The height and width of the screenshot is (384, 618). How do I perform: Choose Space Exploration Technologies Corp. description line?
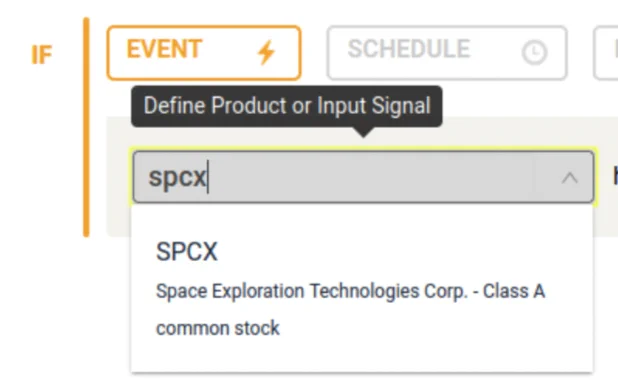click(x=350, y=292)
